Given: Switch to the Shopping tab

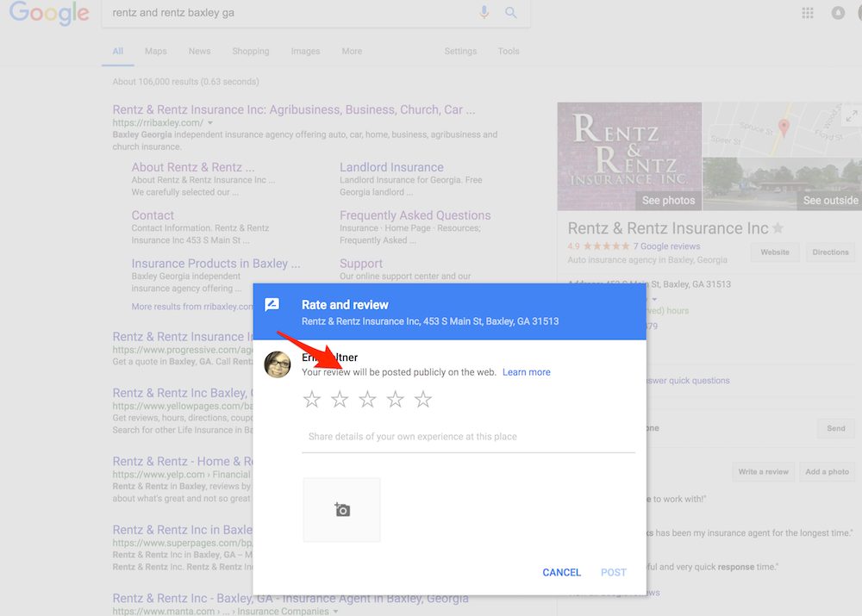Looking at the screenshot, I should point(251,51).
